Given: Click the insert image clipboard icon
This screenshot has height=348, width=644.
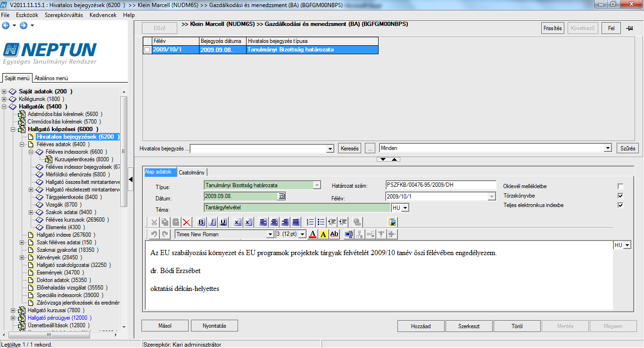Looking at the screenshot, I should click(392, 222).
